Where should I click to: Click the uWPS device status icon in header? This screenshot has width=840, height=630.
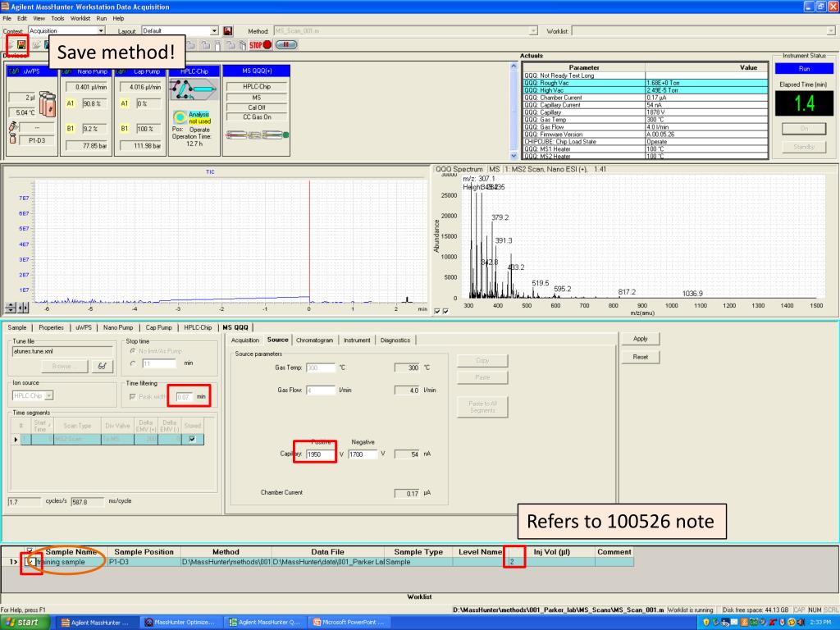(15, 71)
